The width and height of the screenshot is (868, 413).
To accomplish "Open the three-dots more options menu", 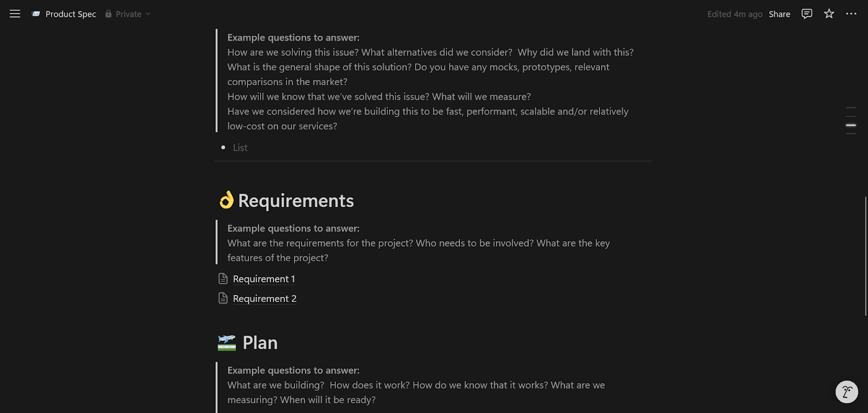I will point(851,14).
